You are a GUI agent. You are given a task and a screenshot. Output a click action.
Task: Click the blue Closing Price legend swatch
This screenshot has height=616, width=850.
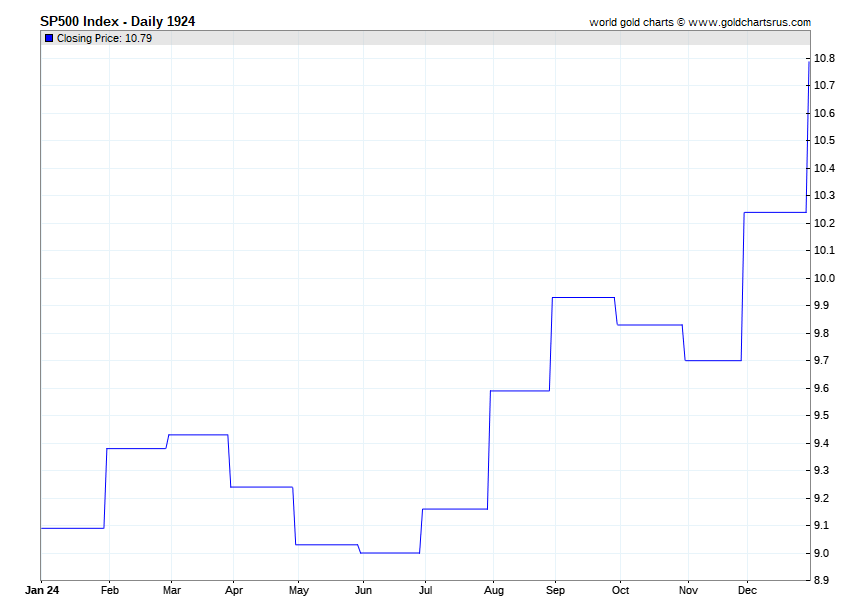(49, 38)
